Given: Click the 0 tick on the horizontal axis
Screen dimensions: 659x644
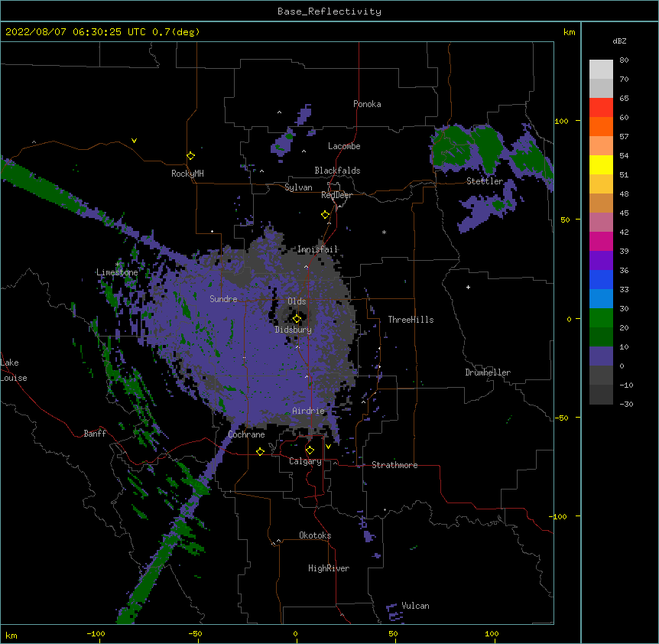Looking at the screenshot, I should coord(295,633).
